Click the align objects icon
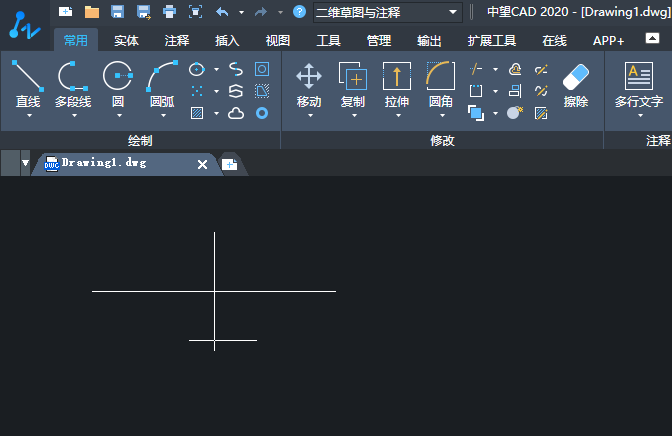672x436 pixels. pos(515,91)
